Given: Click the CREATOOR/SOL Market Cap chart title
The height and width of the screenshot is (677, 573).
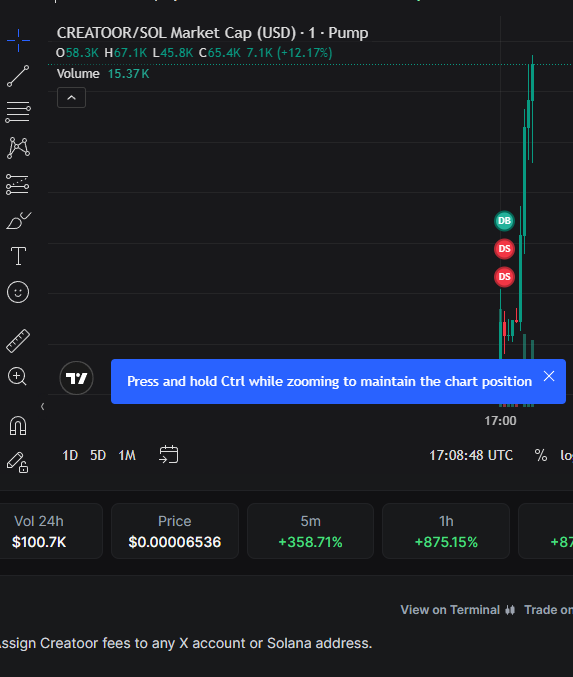Looking at the screenshot, I should (212, 33).
